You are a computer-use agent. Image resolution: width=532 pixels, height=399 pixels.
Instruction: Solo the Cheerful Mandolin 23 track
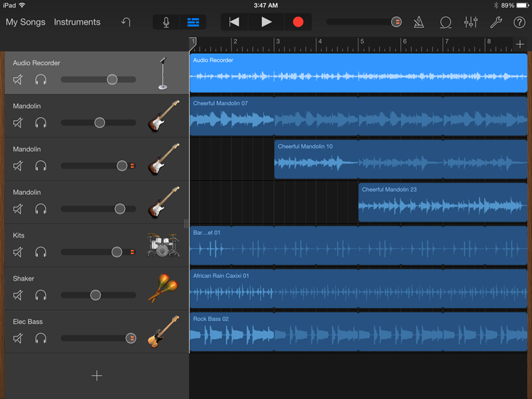point(41,209)
